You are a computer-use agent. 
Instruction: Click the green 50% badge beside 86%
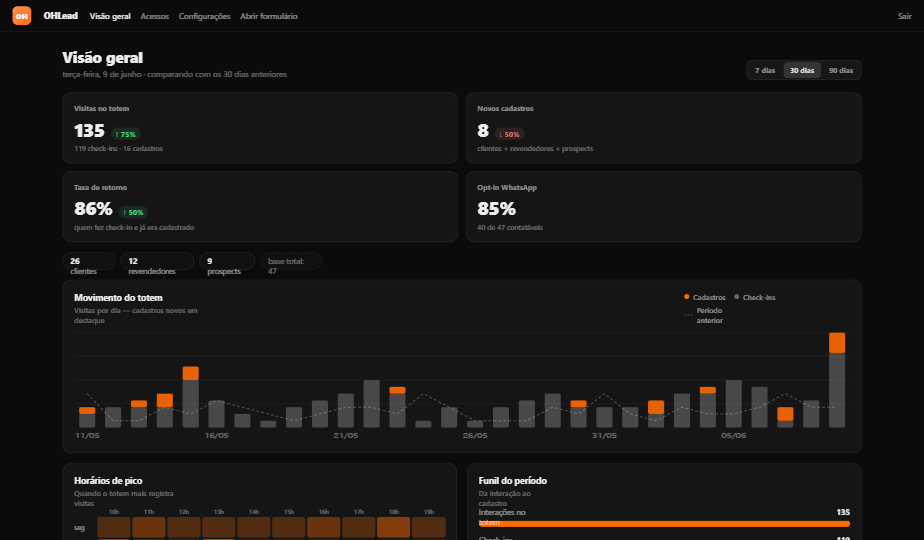(x=133, y=212)
